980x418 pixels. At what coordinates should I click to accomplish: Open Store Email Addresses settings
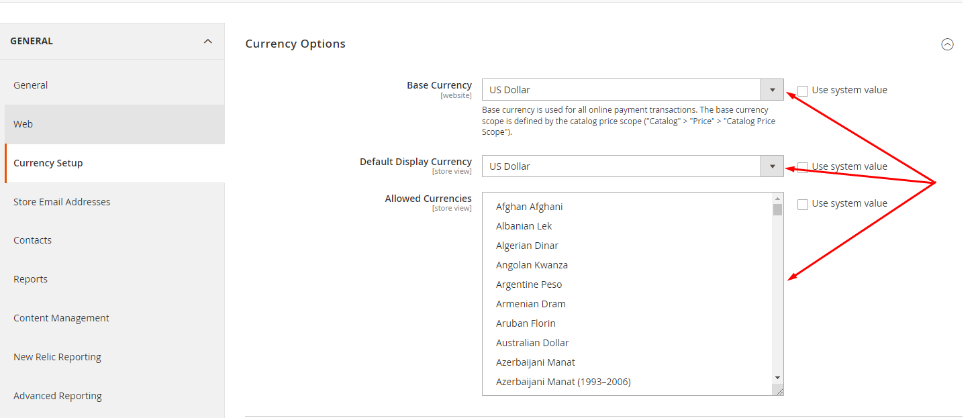(x=62, y=201)
